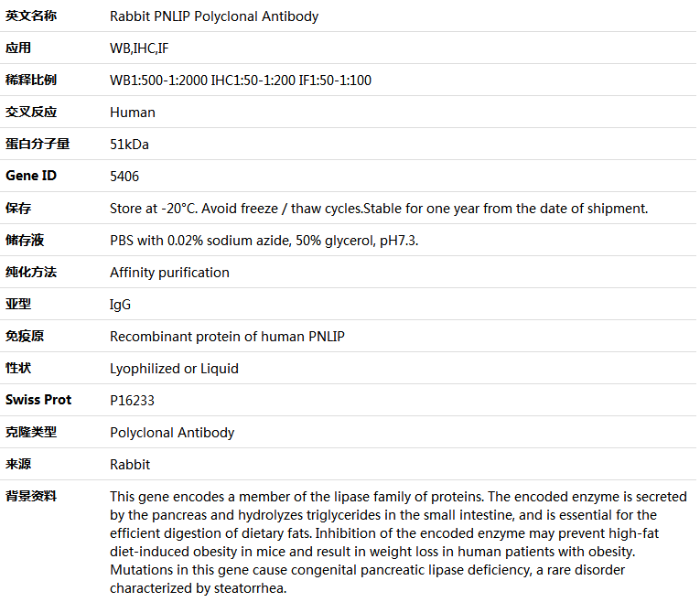This screenshot has height=602, width=700.
Task: Select the Human cross-reactivity value
Action: [x=133, y=113]
